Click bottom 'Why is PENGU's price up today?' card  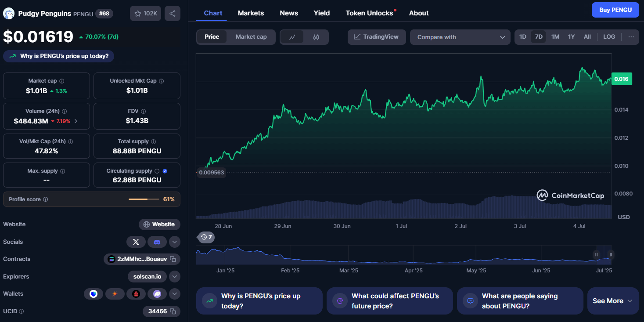pyautogui.click(x=259, y=301)
